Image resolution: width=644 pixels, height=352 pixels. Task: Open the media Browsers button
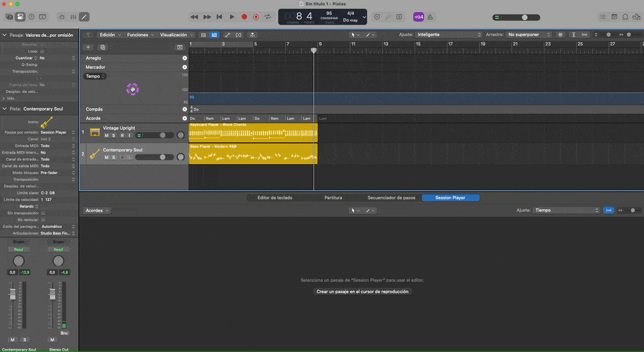(x=637, y=17)
